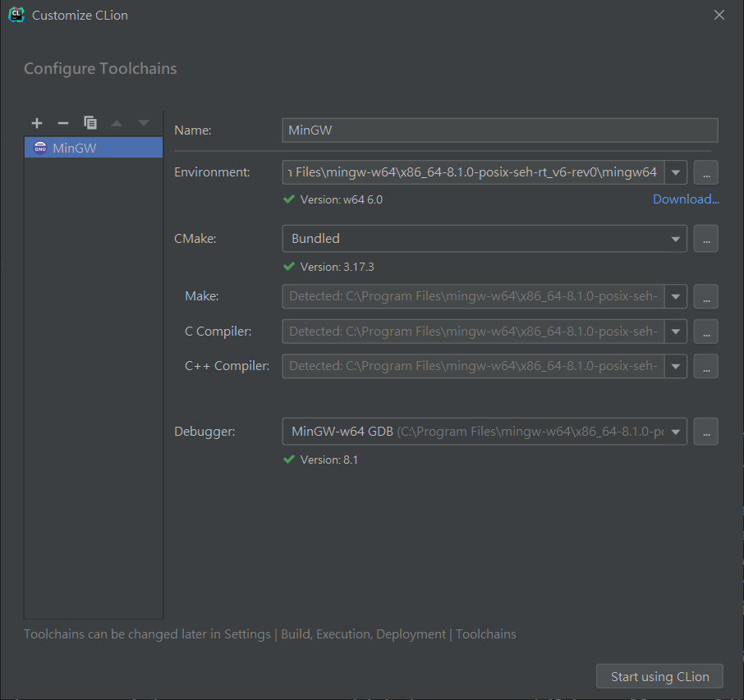Click 'Version: w64 6.0' text
This screenshot has width=744, height=700.
coord(341,199)
